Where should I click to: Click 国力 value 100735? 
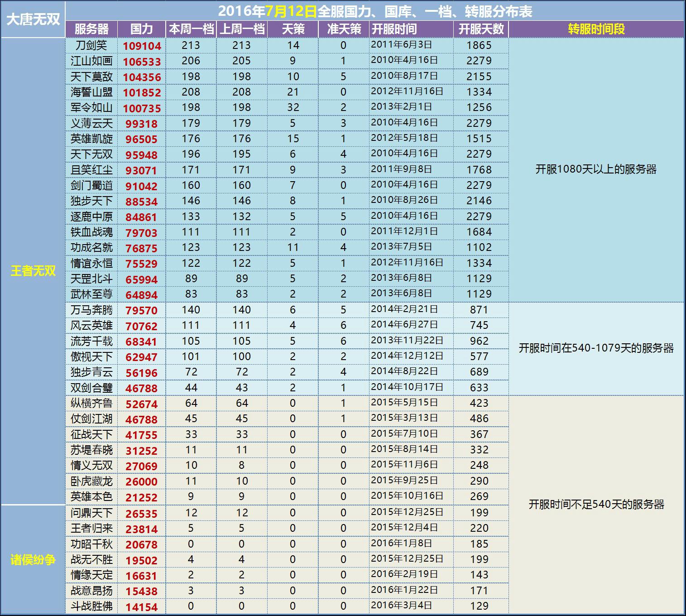[x=142, y=108]
